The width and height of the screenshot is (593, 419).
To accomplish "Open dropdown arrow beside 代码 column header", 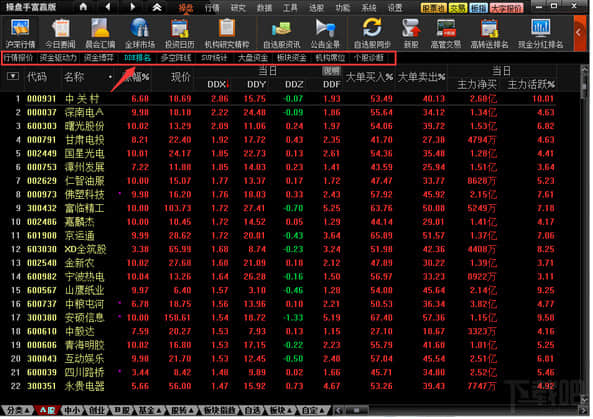I will click(x=13, y=77).
